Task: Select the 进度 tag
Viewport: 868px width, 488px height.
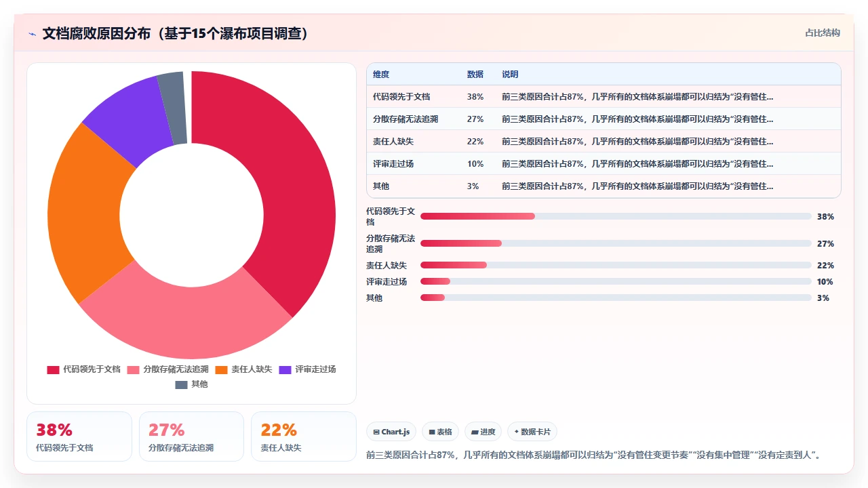Action: click(x=483, y=432)
